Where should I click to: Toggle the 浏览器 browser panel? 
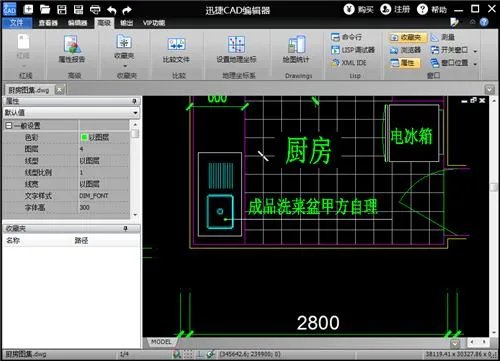pyautogui.click(x=406, y=50)
